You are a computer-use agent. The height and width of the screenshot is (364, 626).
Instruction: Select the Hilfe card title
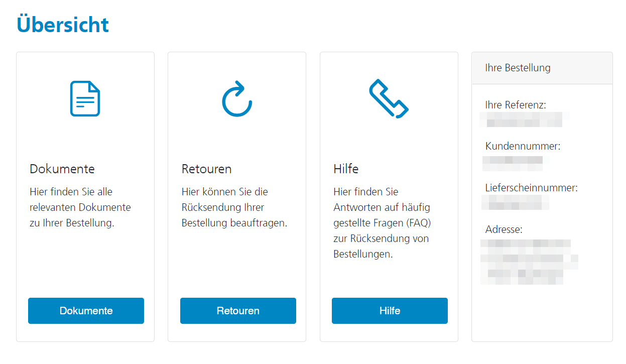pyautogui.click(x=346, y=169)
